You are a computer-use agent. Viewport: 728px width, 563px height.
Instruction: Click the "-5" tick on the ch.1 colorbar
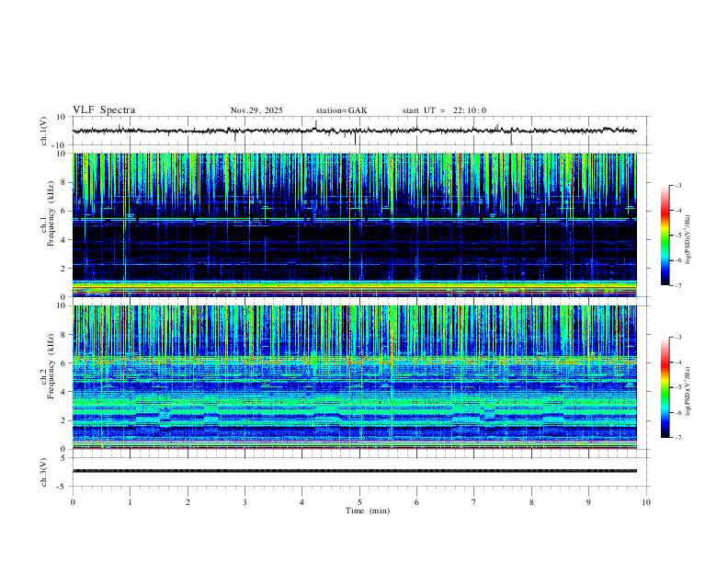[678, 236]
